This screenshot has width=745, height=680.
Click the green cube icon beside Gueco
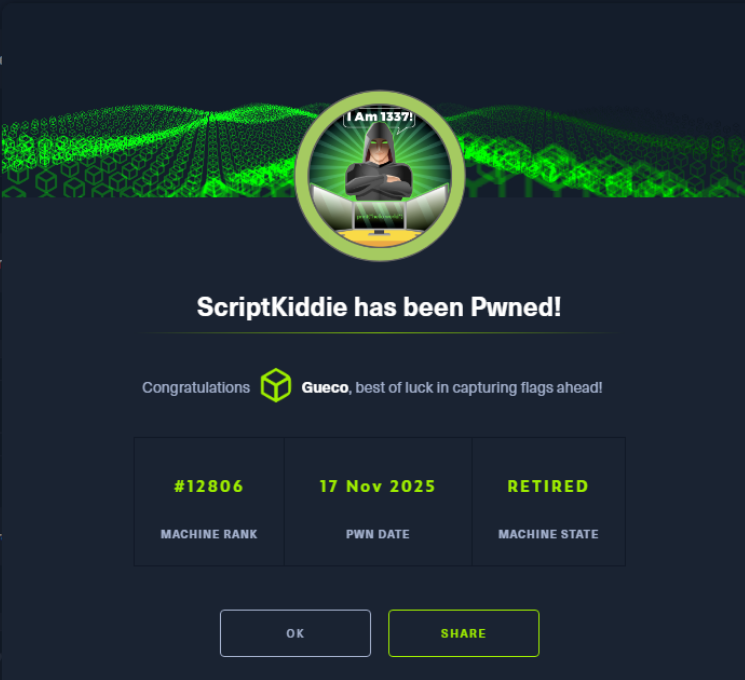click(276, 385)
